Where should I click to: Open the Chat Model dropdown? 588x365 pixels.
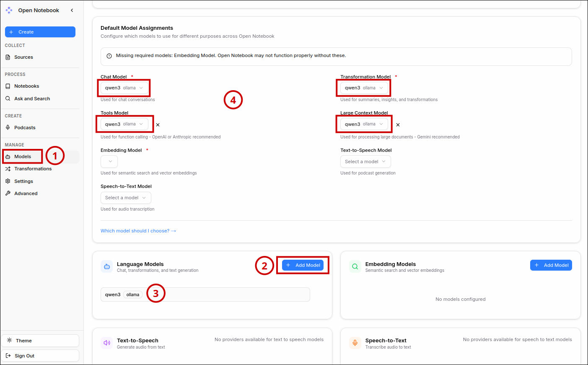click(x=124, y=88)
